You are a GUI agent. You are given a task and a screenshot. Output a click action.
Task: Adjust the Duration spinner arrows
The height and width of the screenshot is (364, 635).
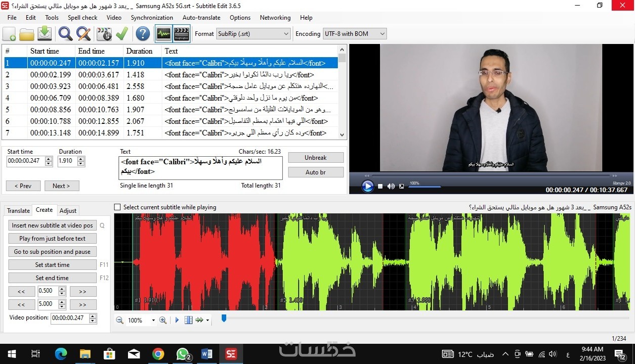pyautogui.click(x=81, y=161)
